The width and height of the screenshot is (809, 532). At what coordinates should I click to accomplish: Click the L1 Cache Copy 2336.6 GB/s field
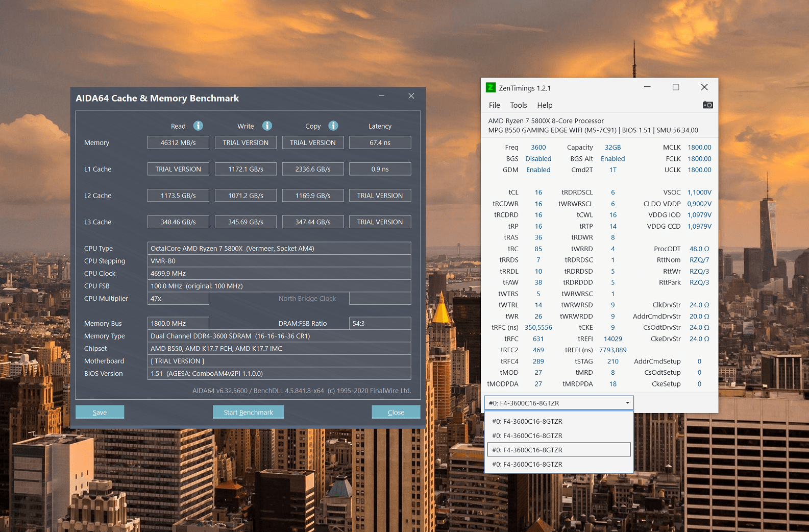[313, 169]
